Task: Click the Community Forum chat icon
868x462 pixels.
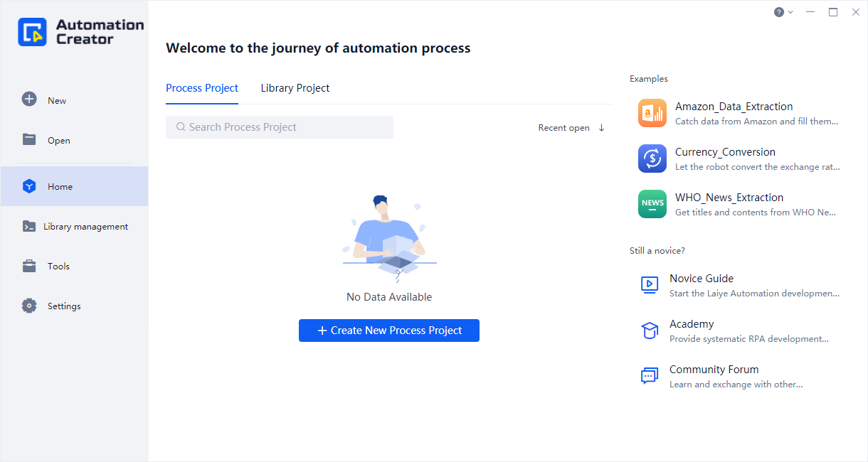Action: point(649,376)
